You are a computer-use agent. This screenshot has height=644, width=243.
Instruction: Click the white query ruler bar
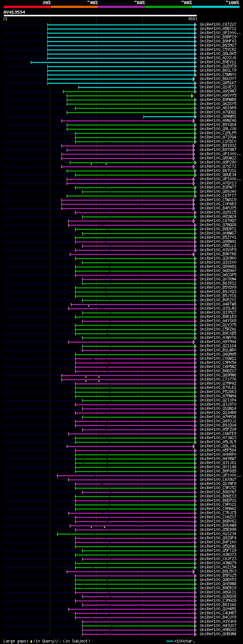click(x=100, y=16)
